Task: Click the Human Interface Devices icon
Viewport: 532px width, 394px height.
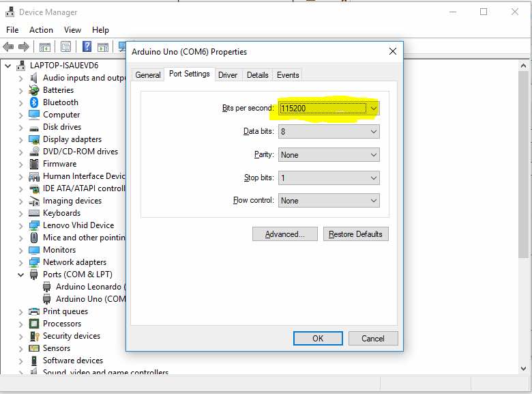Action: [x=34, y=176]
